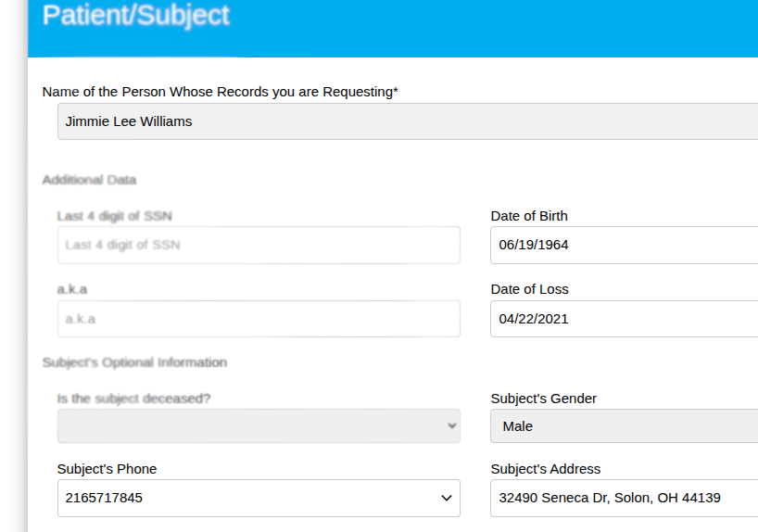Click the 'Is the subject deceased?' label
This screenshot has width=758, height=532.
point(133,399)
